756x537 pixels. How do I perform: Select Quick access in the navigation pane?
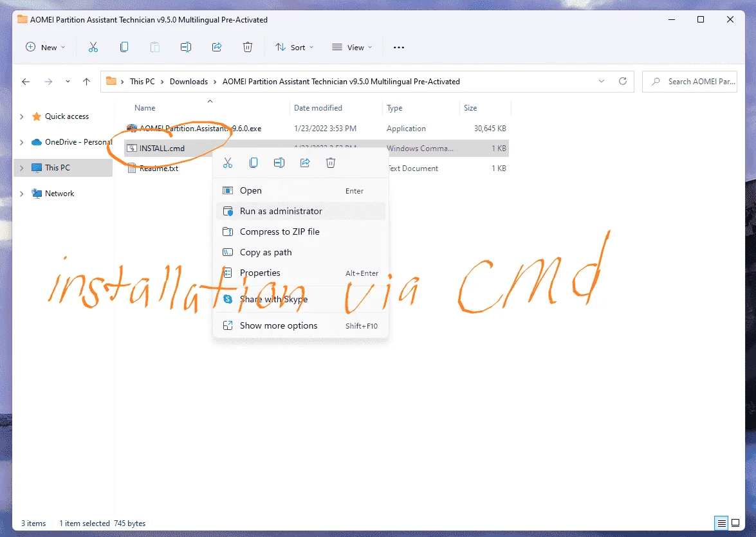(x=66, y=116)
